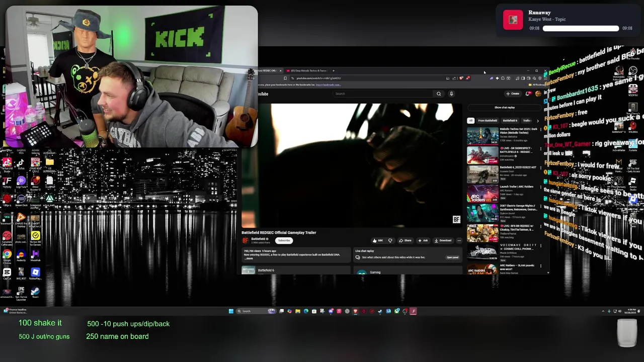
Task: Expand more filter chips with right arrow
Action: tap(537, 121)
